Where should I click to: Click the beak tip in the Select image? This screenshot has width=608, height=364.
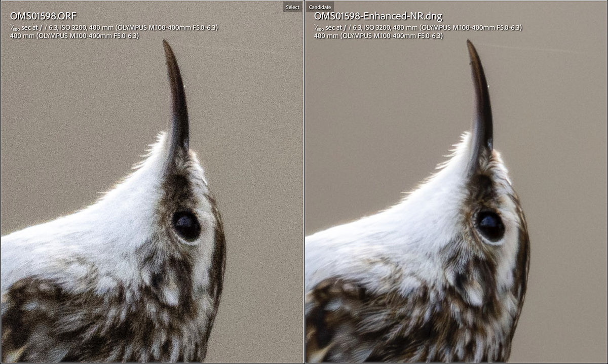click(x=165, y=44)
